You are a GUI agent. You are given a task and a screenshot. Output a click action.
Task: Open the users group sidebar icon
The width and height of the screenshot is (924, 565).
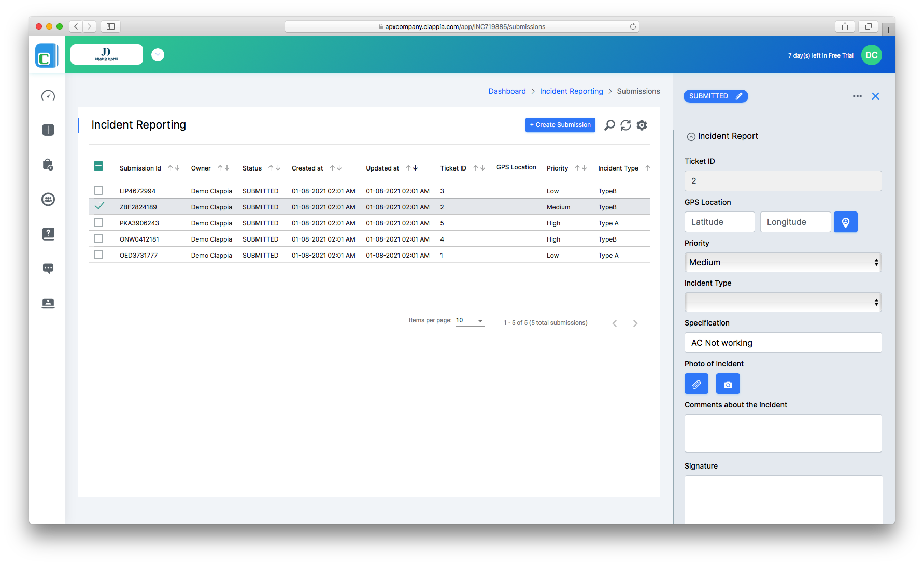coord(48,199)
